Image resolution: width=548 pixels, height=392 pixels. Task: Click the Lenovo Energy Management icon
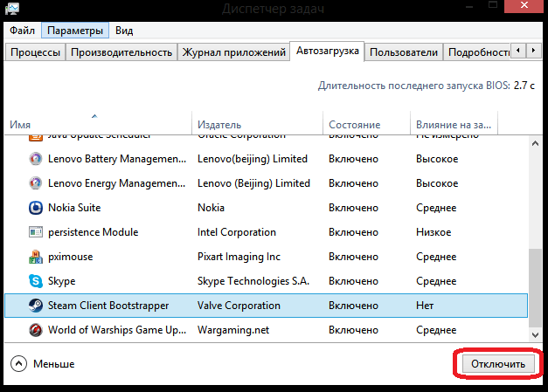tap(35, 183)
